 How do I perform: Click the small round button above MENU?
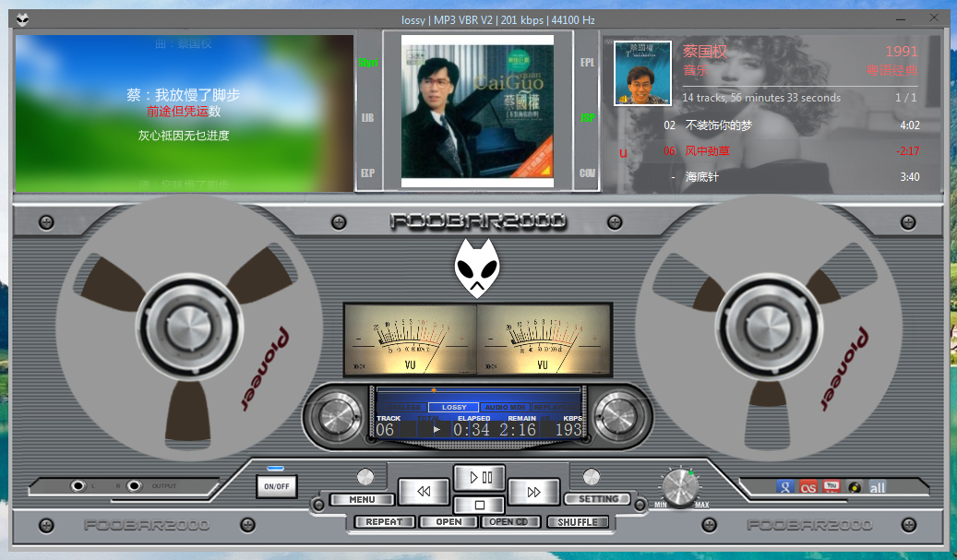(x=365, y=476)
